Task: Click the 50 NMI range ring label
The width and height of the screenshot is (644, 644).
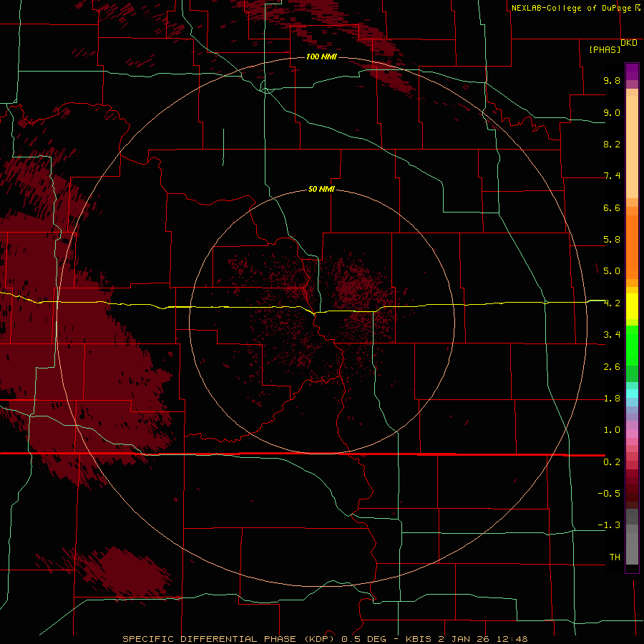Action: 321,189
